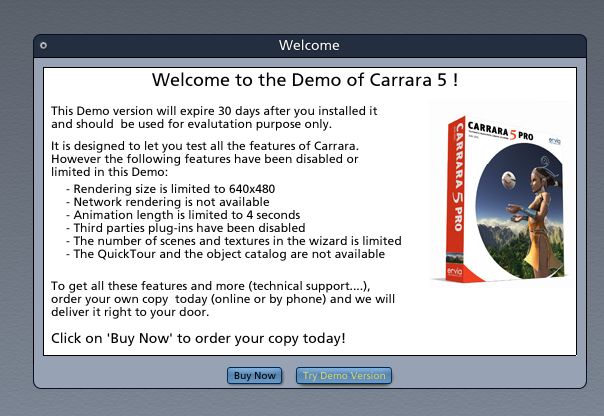The image size is (604, 416).
Task: Click the order your own copy today paragraph
Action: point(223,299)
